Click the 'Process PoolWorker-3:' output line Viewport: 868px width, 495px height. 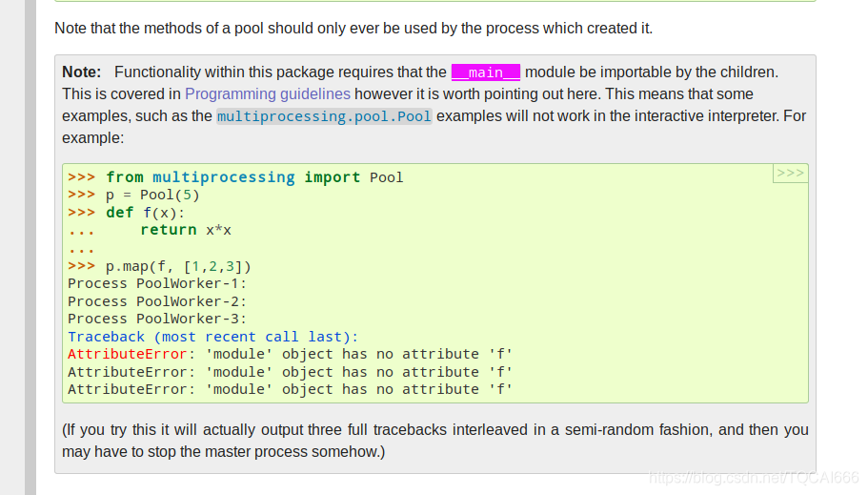coord(157,320)
